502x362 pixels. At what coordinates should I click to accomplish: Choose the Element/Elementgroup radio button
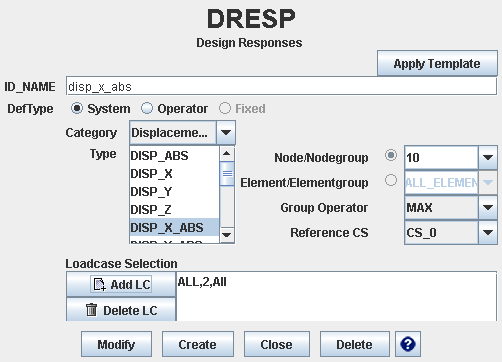pos(391,180)
